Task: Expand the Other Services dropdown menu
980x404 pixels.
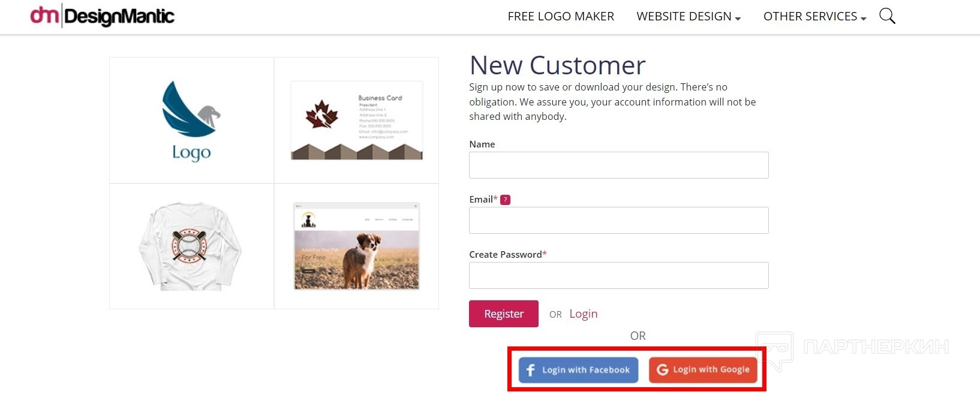Action: tap(814, 17)
